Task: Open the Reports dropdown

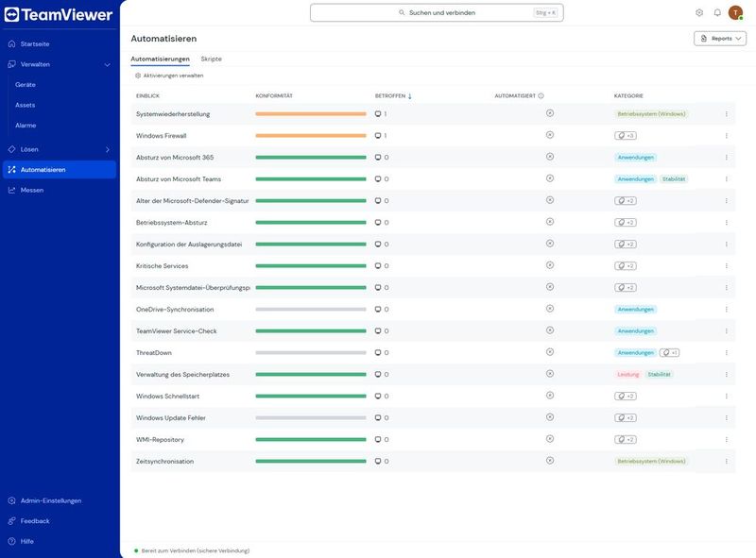Action: 720,39
